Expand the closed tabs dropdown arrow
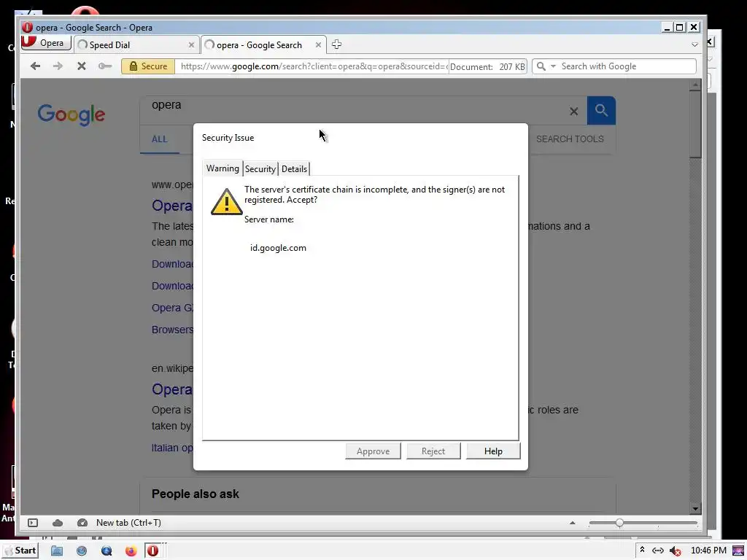Viewport: 747px width, 560px height. (x=694, y=44)
